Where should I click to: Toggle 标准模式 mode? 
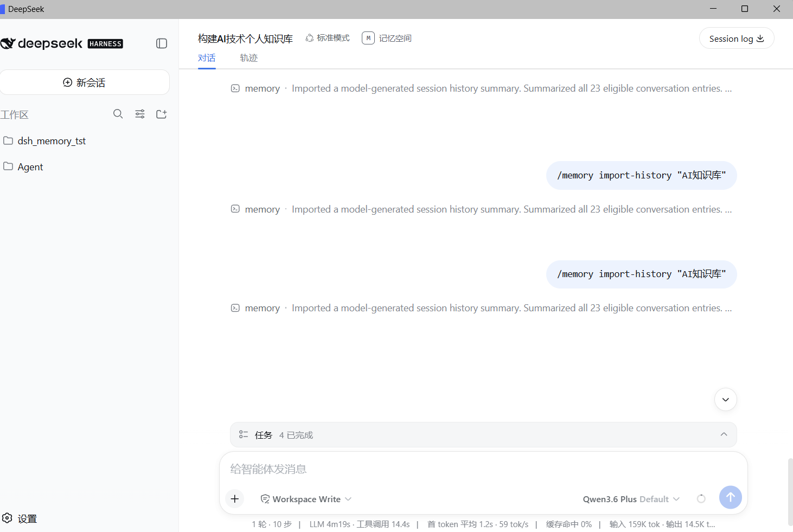point(328,38)
